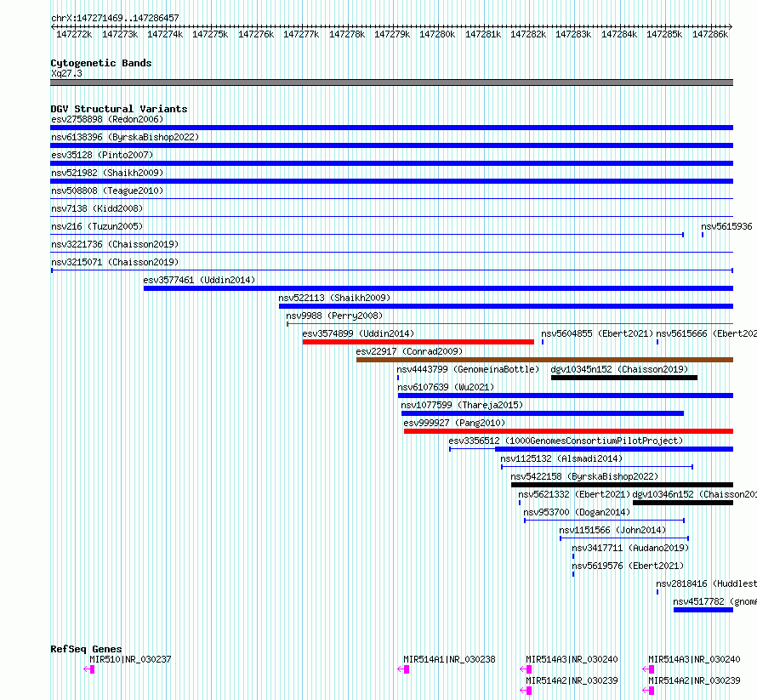Viewport: 757px width, 700px height.
Task: Select the nsv1077599 (Thareja2015) blue bar
Action: [x=543, y=413]
